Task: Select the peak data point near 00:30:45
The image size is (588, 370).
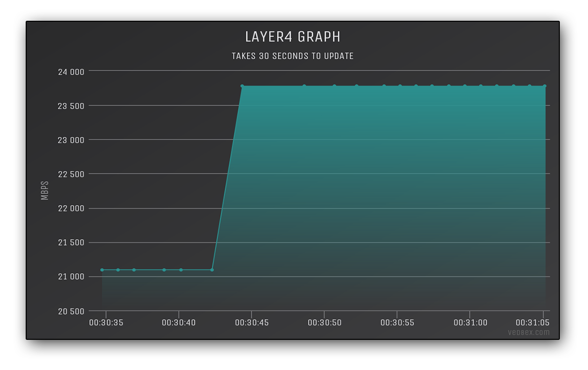Action: (x=242, y=86)
